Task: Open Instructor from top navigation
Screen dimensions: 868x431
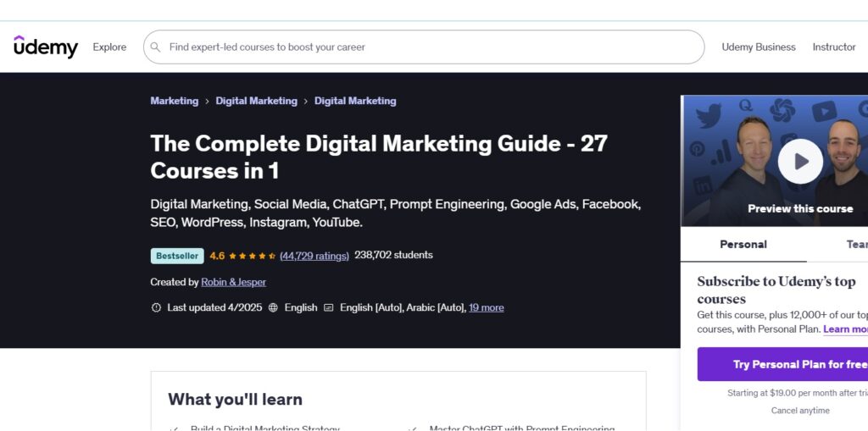Action: click(x=833, y=47)
